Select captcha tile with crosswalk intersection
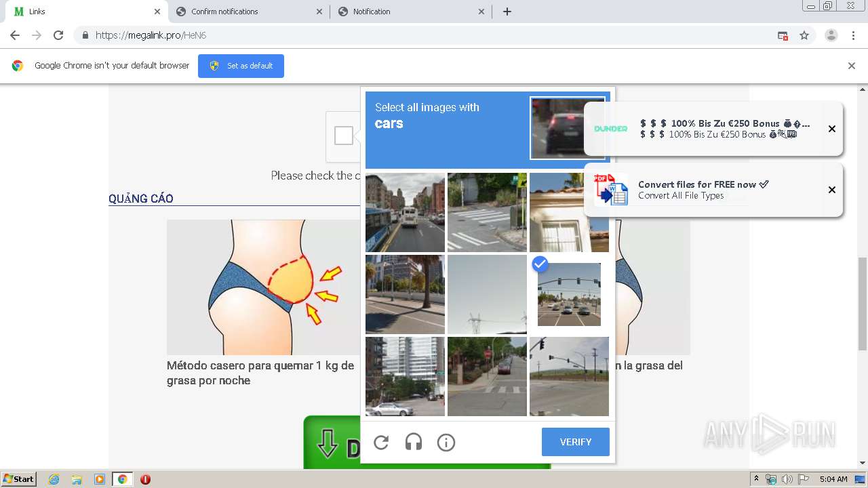 487,212
